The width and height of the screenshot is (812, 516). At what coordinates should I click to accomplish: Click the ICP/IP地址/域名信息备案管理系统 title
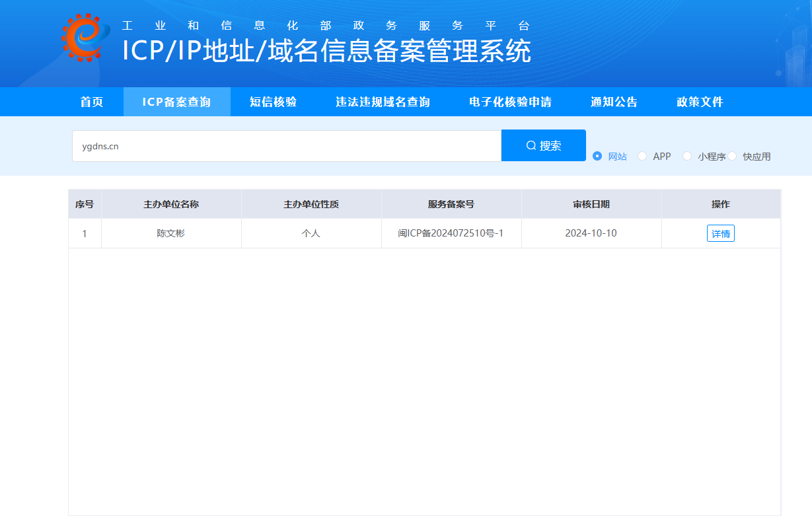327,51
